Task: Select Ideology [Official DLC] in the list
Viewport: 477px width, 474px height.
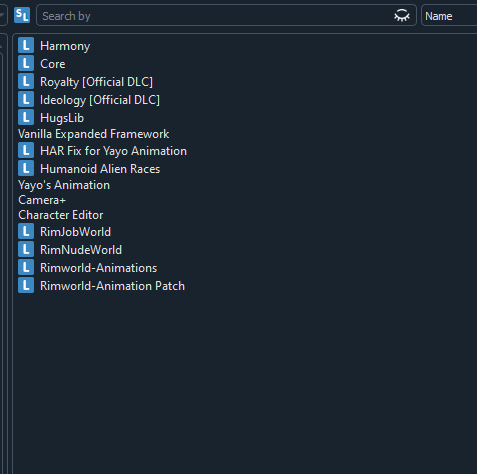Action: (100, 100)
